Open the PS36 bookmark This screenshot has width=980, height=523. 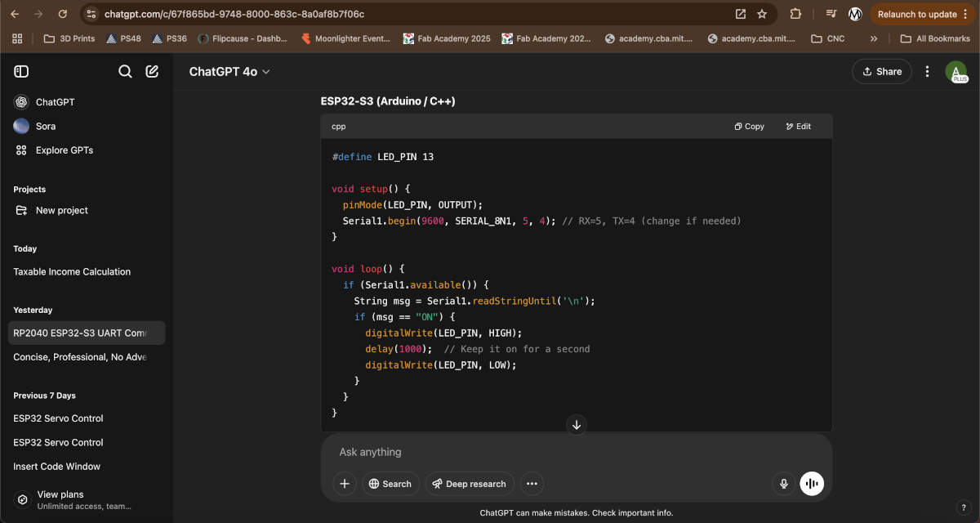(169, 38)
